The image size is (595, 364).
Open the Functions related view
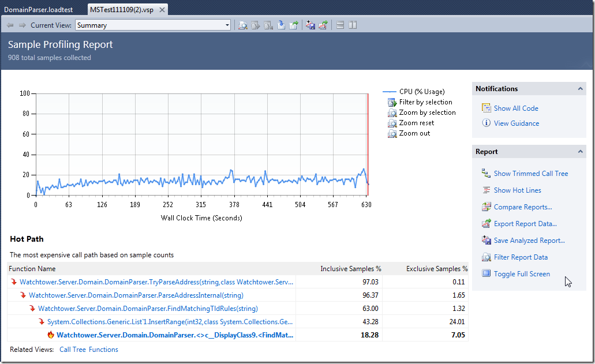(103, 350)
